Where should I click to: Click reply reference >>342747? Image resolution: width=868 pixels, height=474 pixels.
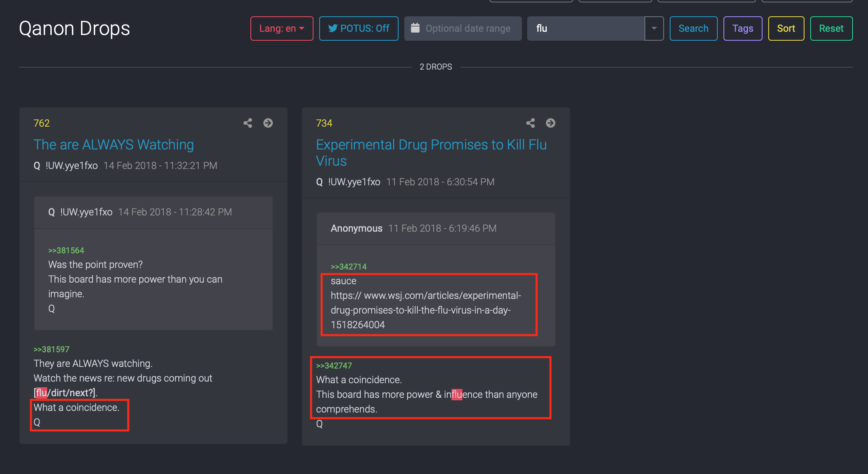334,365
